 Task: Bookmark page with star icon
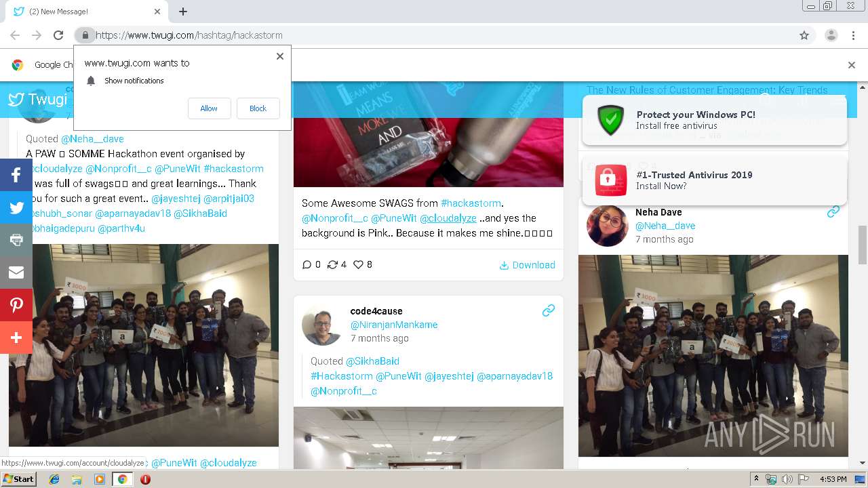pyautogui.click(x=804, y=35)
